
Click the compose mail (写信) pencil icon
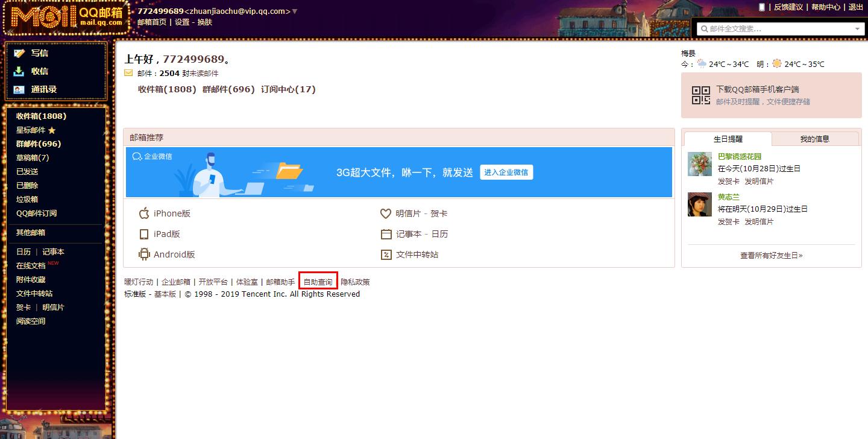pyautogui.click(x=19, y=53)
